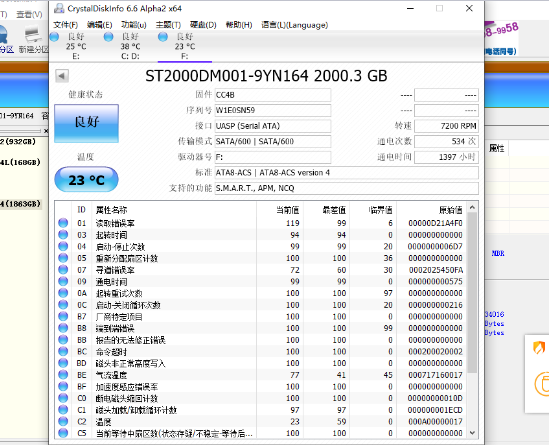Open the 主题(T) menu

(x=168, y=25)
